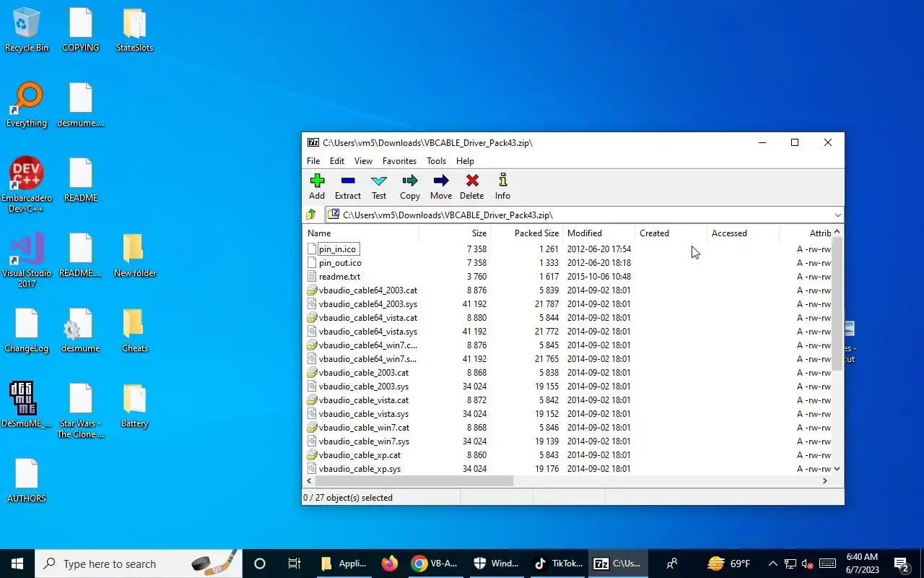
Task: Open the File menu
Action: pos(313,161)
